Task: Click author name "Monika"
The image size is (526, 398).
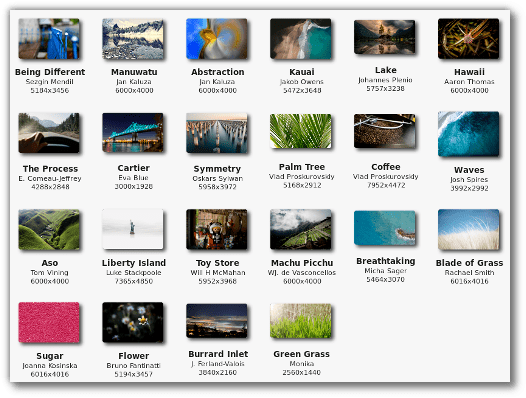Action: (x=302, y=364)
